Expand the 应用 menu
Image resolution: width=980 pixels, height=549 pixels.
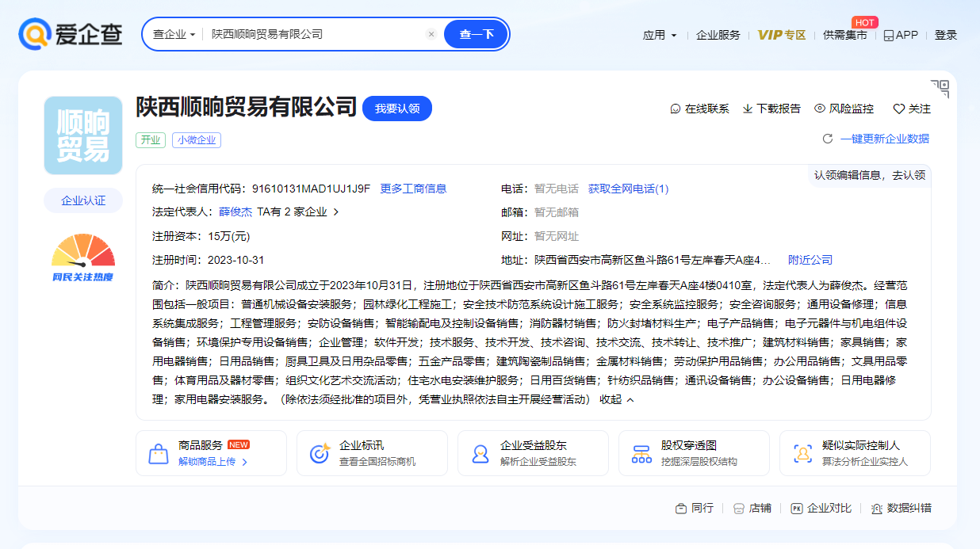[x=660, y=35]
